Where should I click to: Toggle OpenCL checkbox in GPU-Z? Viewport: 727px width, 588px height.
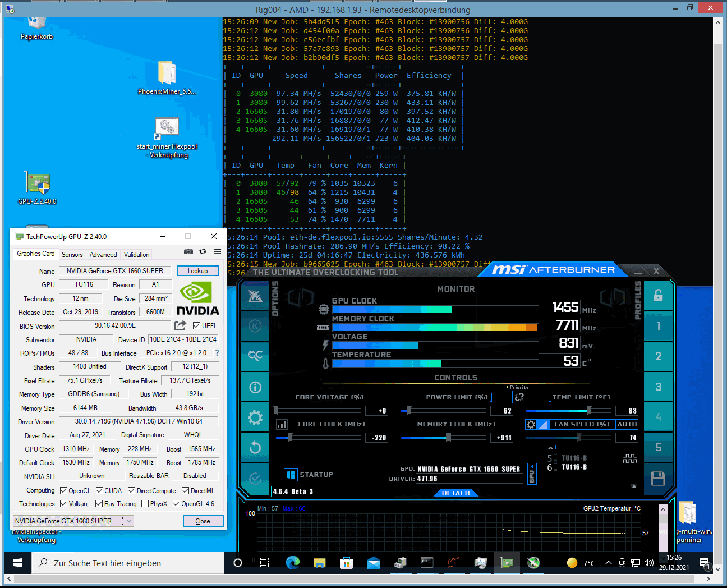point(63,490)
